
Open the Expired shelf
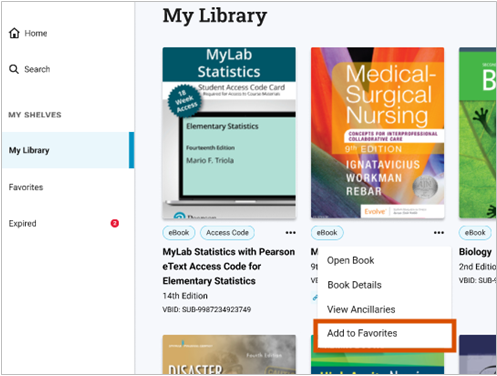(x=22, y=223)
